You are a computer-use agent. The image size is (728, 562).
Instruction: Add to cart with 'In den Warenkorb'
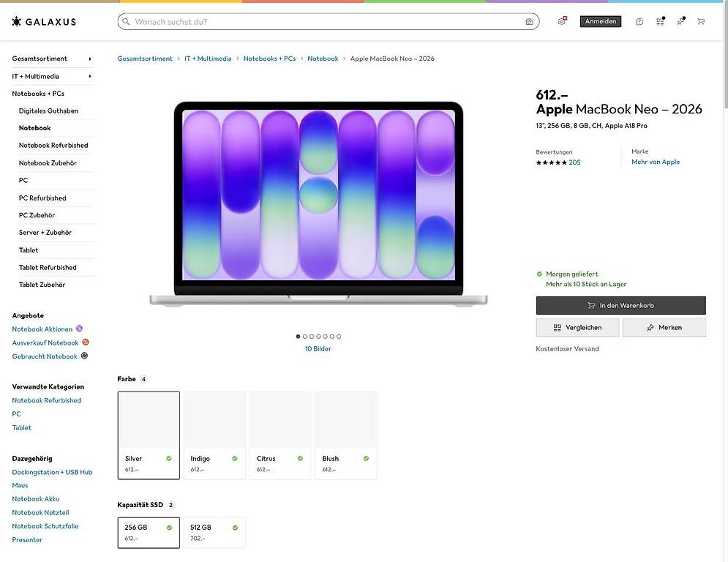coord(620,306)
